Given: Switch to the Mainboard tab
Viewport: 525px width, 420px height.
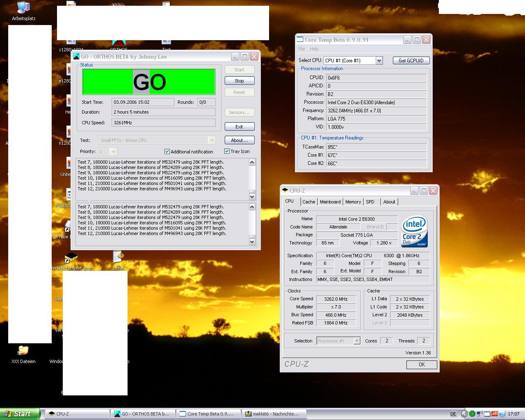Looking at the screenshot, I should click(330, 202).
